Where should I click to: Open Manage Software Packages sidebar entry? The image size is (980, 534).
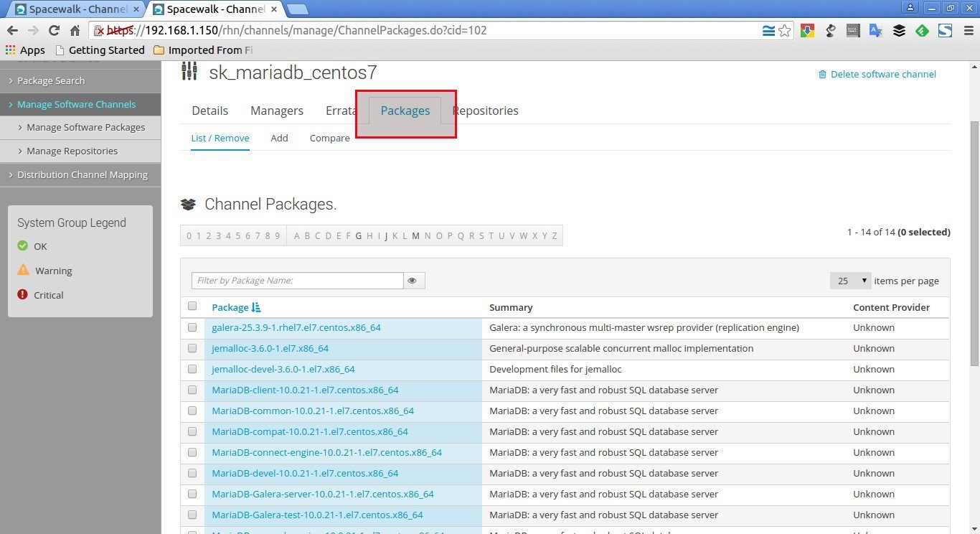80,127
